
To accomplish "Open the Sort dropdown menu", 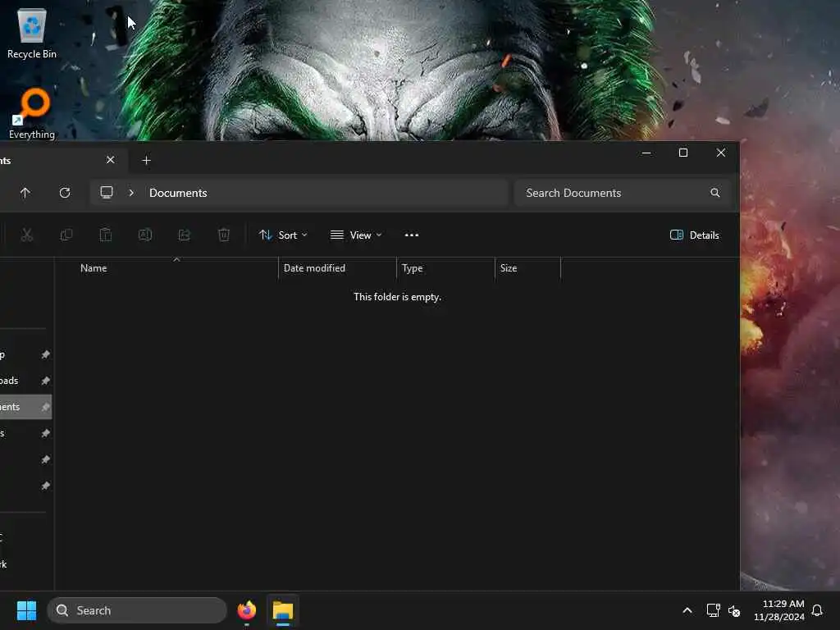I will [283, 235].
